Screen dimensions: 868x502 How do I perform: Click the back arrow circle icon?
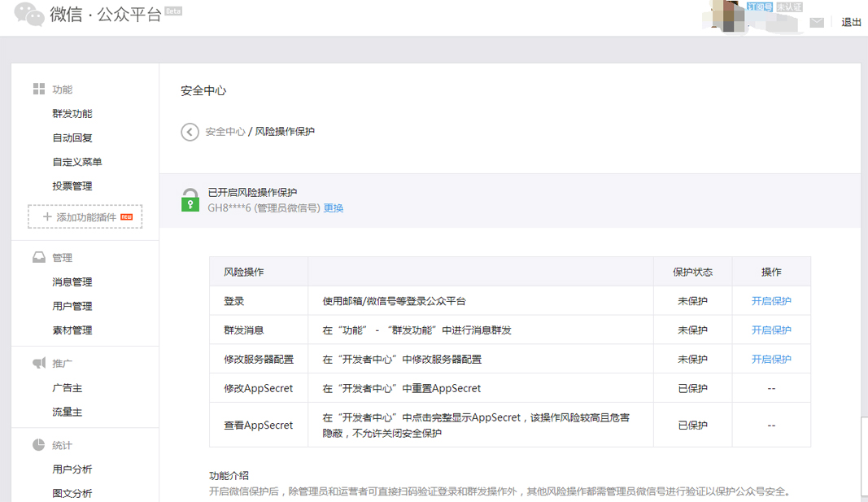pyautogui.click(x=190, y=132)
